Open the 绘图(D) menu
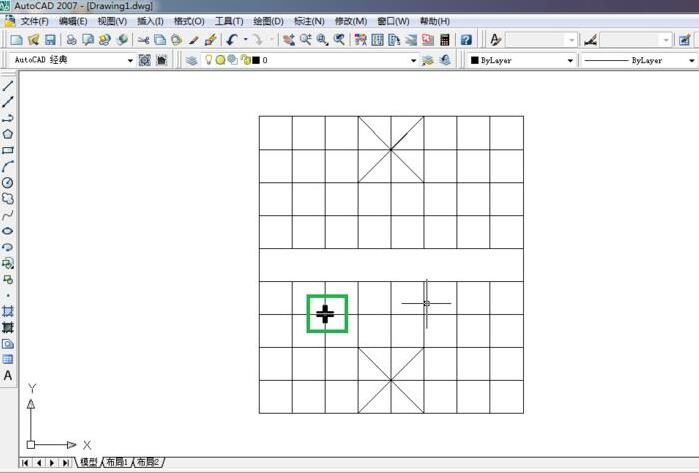This screenshot has width=699, height=473. tap(268, 21)
